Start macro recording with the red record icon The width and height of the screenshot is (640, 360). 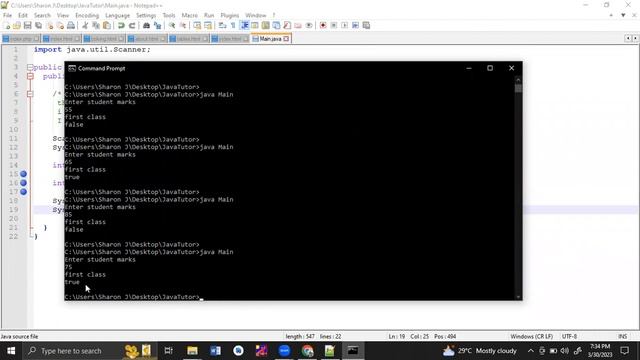(x=323, y=25)
